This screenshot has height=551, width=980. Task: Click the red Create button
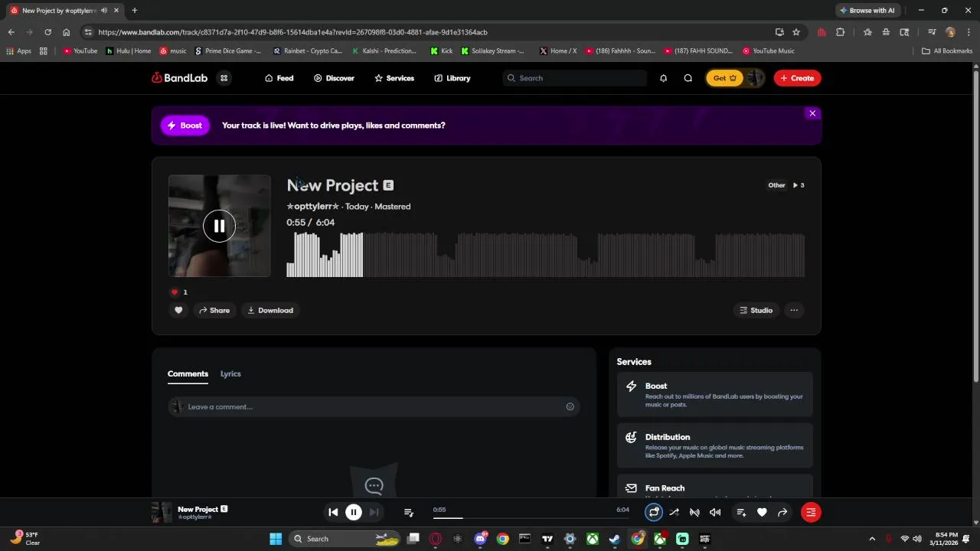click(x=797, y=78)
